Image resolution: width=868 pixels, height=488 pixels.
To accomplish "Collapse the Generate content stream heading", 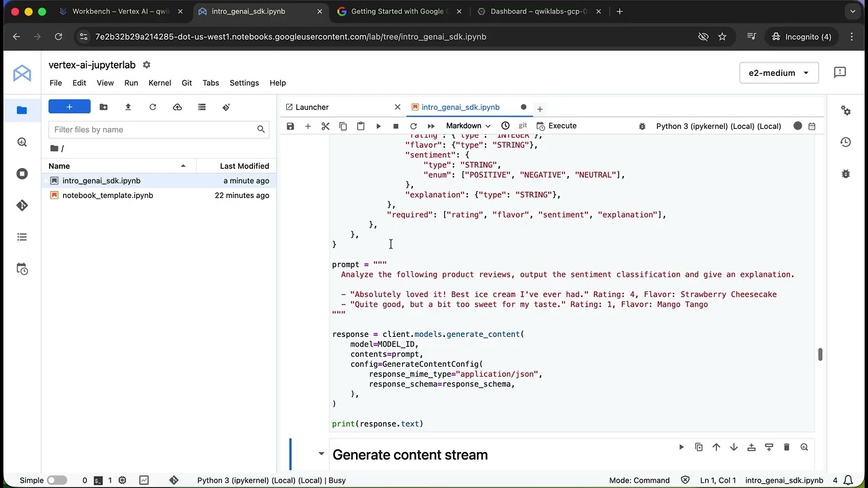I will [321, 453].
